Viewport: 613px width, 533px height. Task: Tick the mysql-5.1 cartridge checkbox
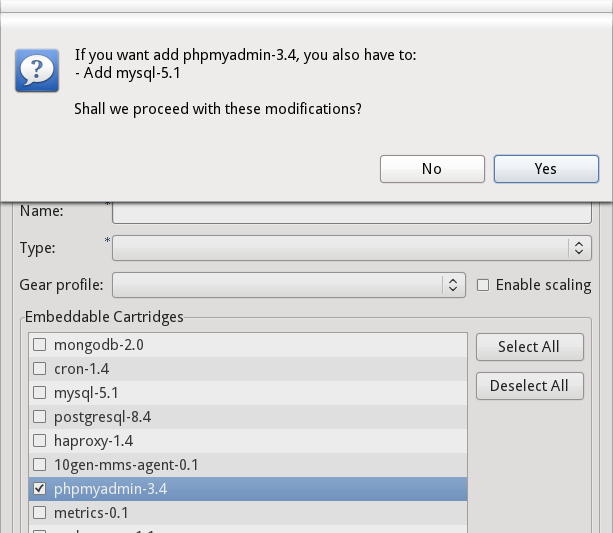pos(39,393)
